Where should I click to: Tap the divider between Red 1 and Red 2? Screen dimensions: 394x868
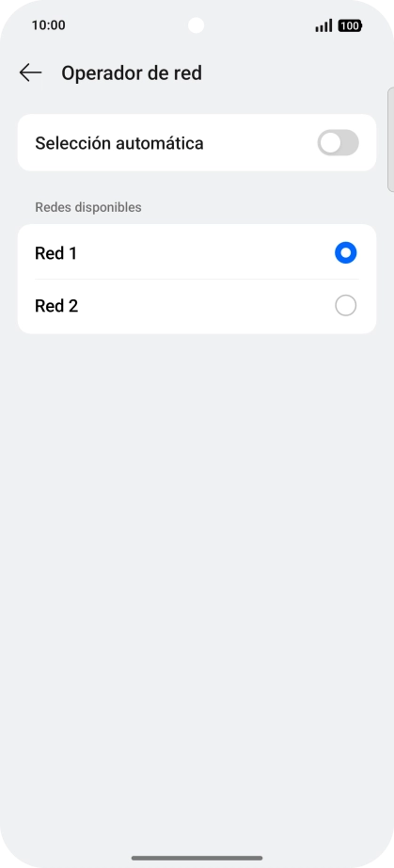tap(197, 279)
